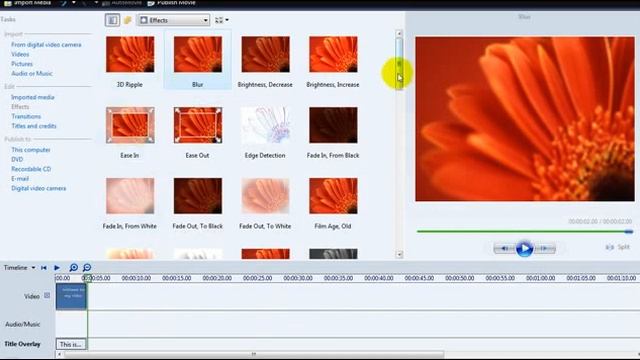Choose E-mail under Publish to
The height and width of the screenshot is (360, 640).
point(20,179)
